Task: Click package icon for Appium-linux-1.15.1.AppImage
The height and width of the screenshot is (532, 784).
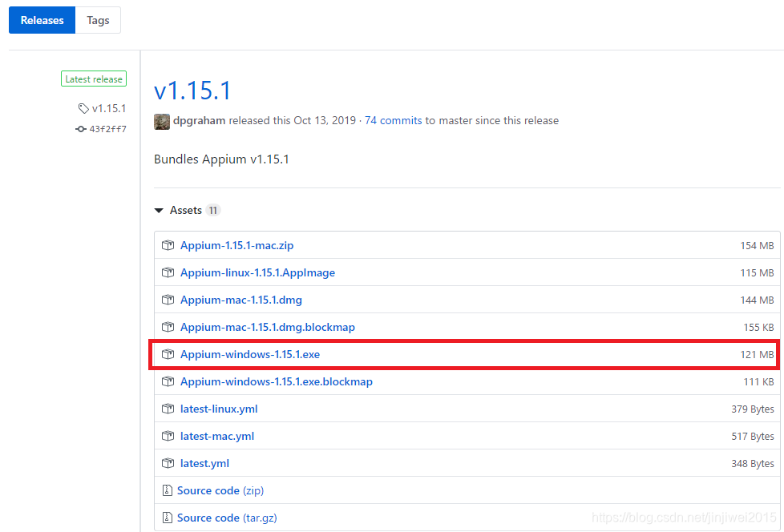Action: tap(168, 272)
